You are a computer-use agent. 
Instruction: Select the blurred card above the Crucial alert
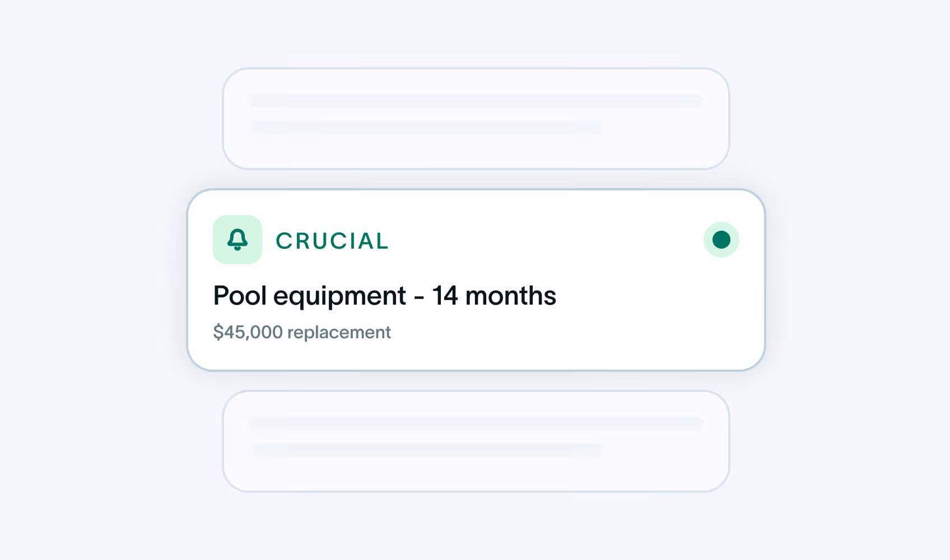tap(476, 119)
